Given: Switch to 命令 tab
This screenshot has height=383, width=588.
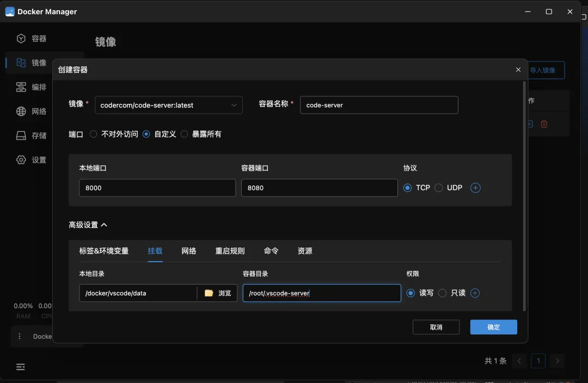Looking at the screenshot, I should 271,251.
